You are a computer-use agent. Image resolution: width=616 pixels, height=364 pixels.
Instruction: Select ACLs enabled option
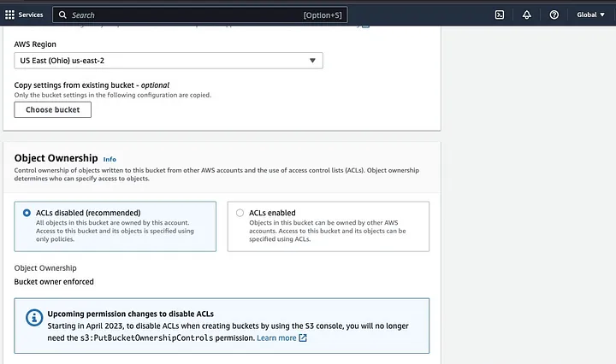click(240, 213)
